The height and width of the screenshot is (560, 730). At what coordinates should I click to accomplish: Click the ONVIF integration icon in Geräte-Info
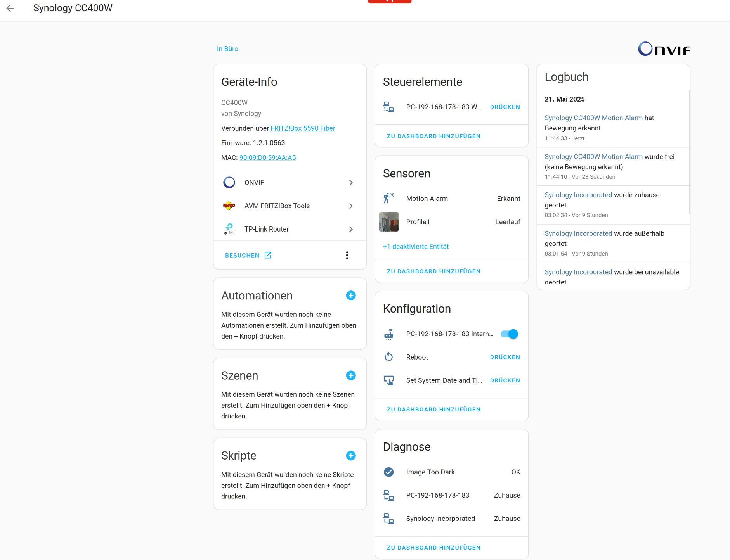[229, 183]
